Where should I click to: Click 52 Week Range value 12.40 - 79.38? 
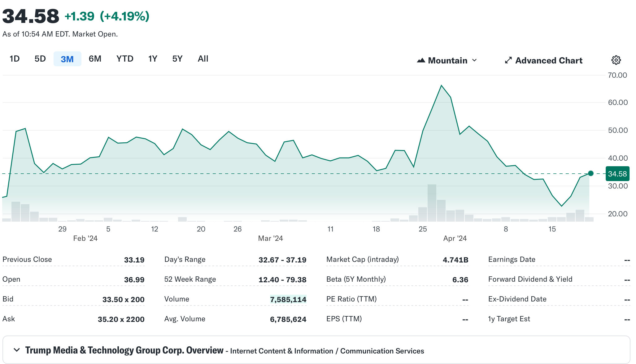tap(282, 280)
